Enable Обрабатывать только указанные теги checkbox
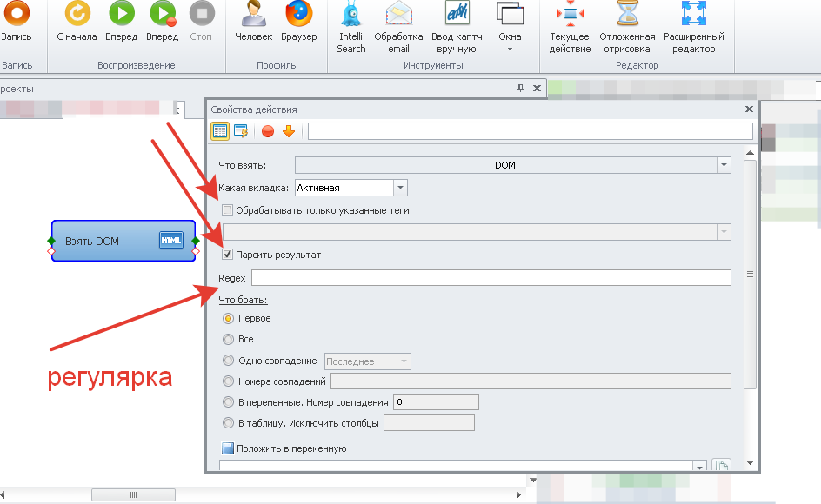The width and height of the screenshot is (821, 504). pyautogui.click(x=227, y=210)
